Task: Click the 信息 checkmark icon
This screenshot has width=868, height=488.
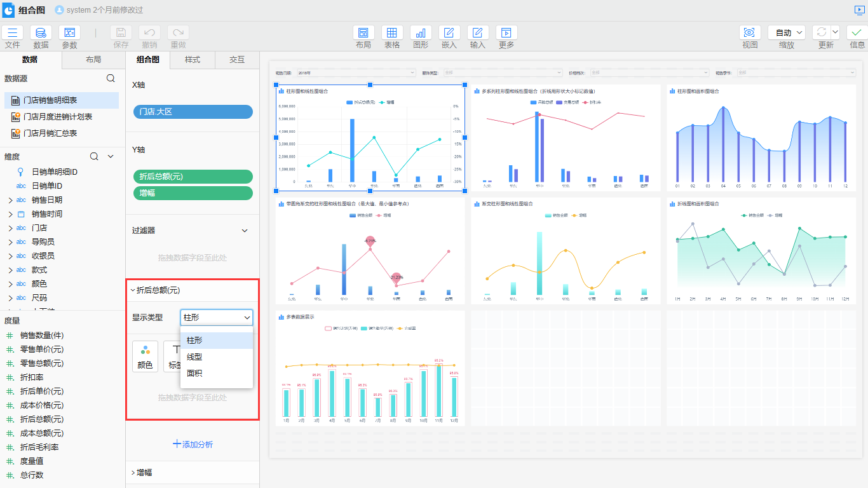Action: [x=857, y=33]
